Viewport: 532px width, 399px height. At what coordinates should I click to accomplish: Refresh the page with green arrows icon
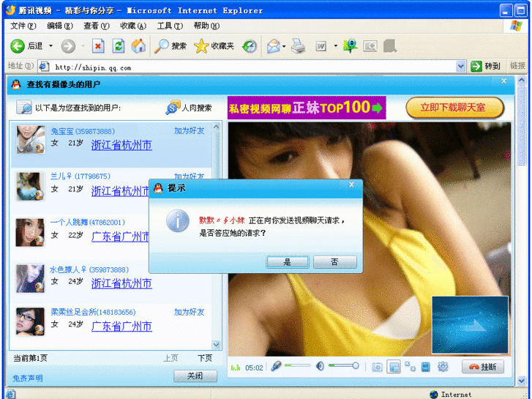click(119, 46)
